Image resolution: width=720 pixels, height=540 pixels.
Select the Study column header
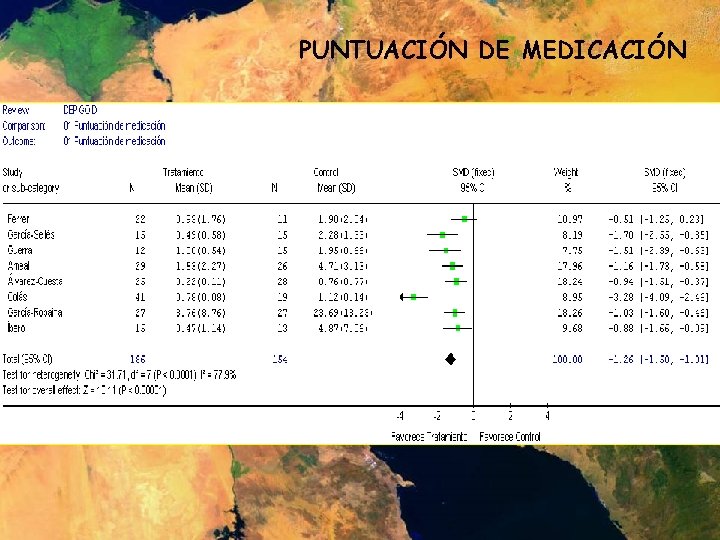[12, 173]
